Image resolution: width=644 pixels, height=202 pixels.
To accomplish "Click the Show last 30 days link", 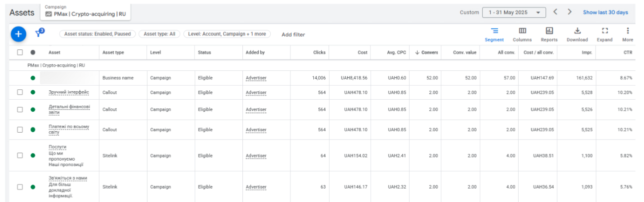I will pos(605,12).
